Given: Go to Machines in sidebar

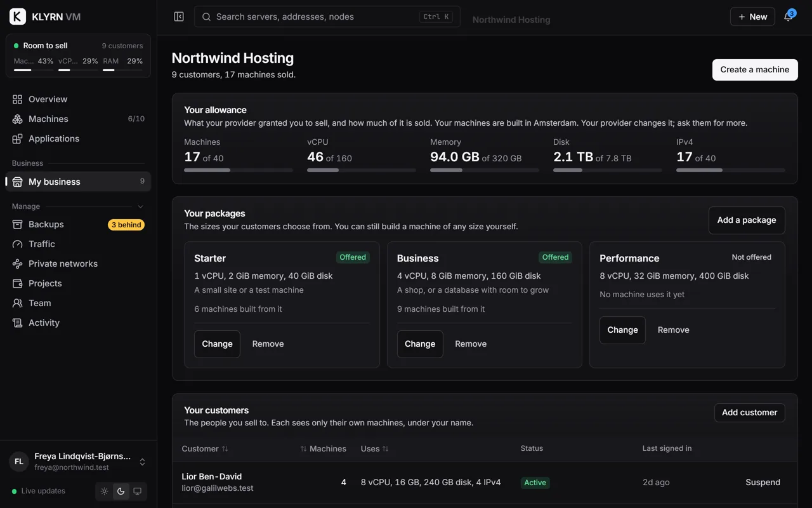Looking at the screenshot, I should 78,119.
